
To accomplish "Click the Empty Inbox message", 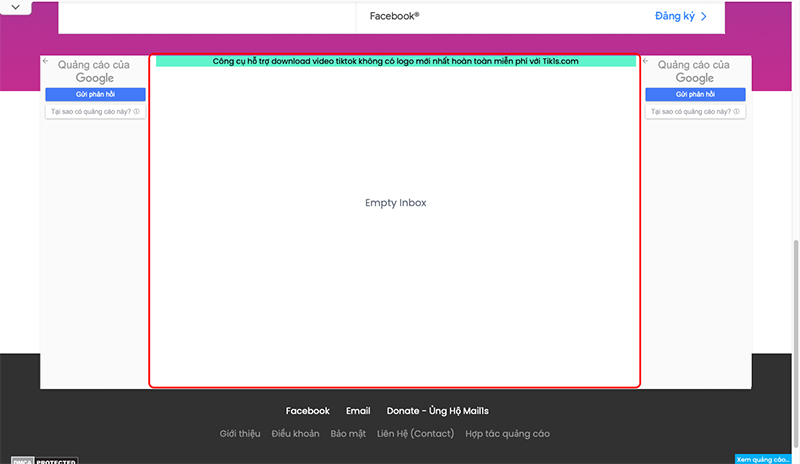I will pyautogui.click(x=395, y=203).
